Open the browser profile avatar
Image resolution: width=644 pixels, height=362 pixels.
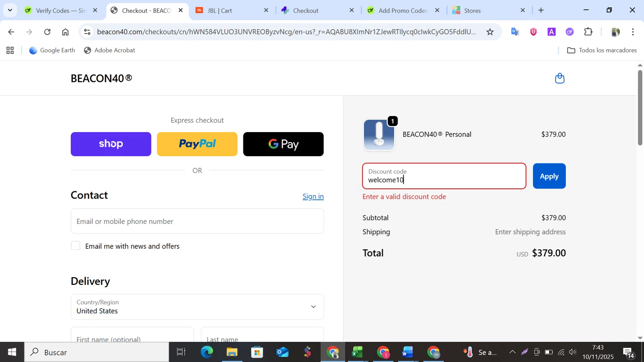(x=615, y=32)
